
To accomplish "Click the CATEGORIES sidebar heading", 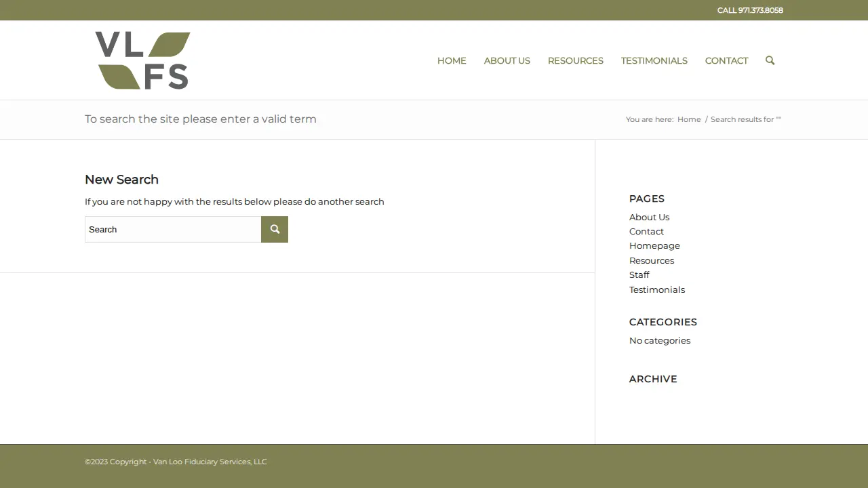I will [663, 322].
